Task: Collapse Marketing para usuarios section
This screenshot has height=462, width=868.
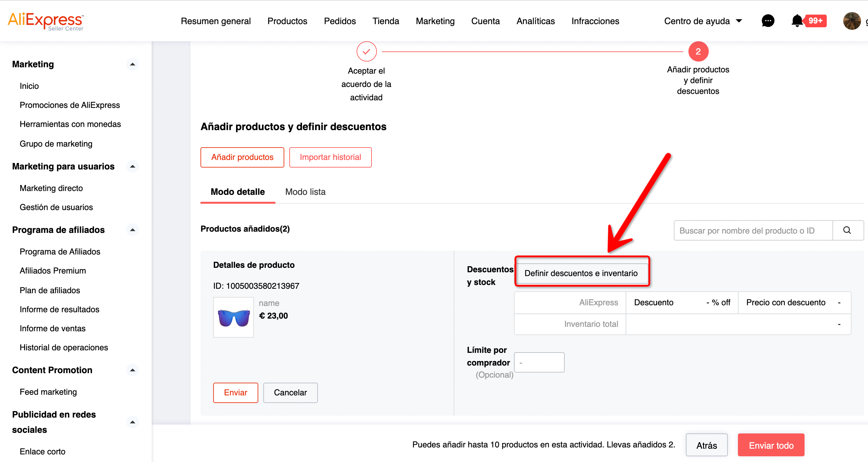Action: click(x=132, y=167)
